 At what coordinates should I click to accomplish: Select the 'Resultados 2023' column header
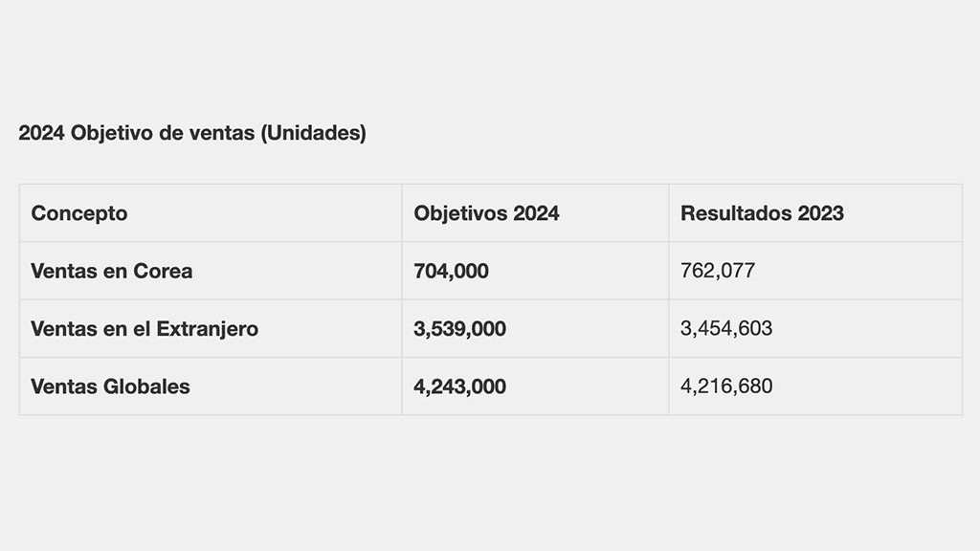[815, 213]
